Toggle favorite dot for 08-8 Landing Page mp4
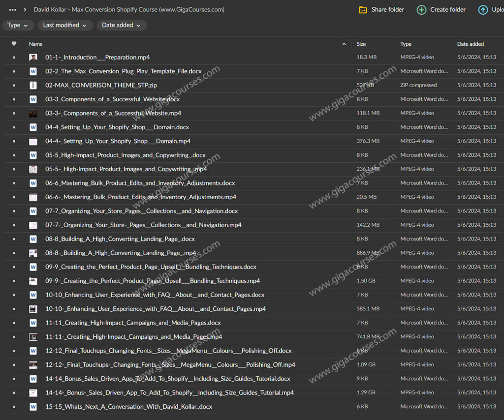The width and height of the screenshot is (504, 420). click(14, 253)
